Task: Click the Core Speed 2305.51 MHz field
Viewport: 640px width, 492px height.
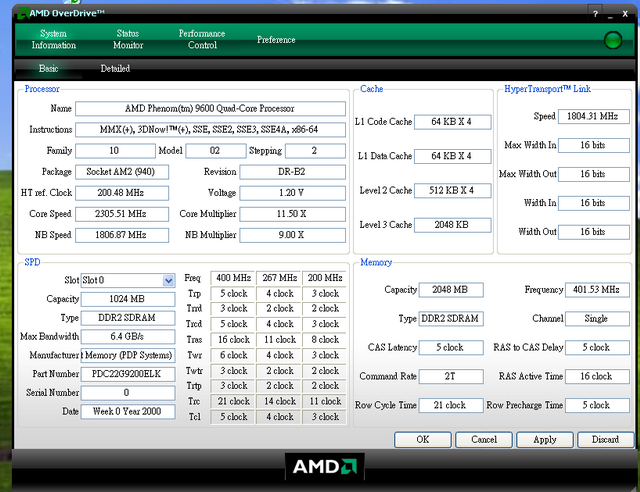Action: coord(122,214)
